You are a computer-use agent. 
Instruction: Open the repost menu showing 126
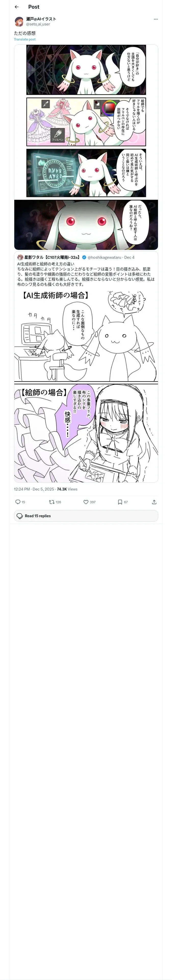52,502
